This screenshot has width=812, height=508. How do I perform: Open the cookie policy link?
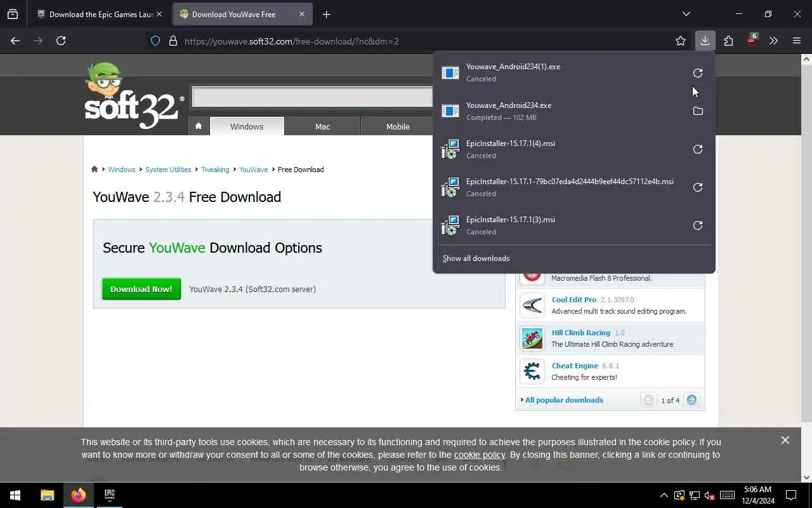point(480,455)
